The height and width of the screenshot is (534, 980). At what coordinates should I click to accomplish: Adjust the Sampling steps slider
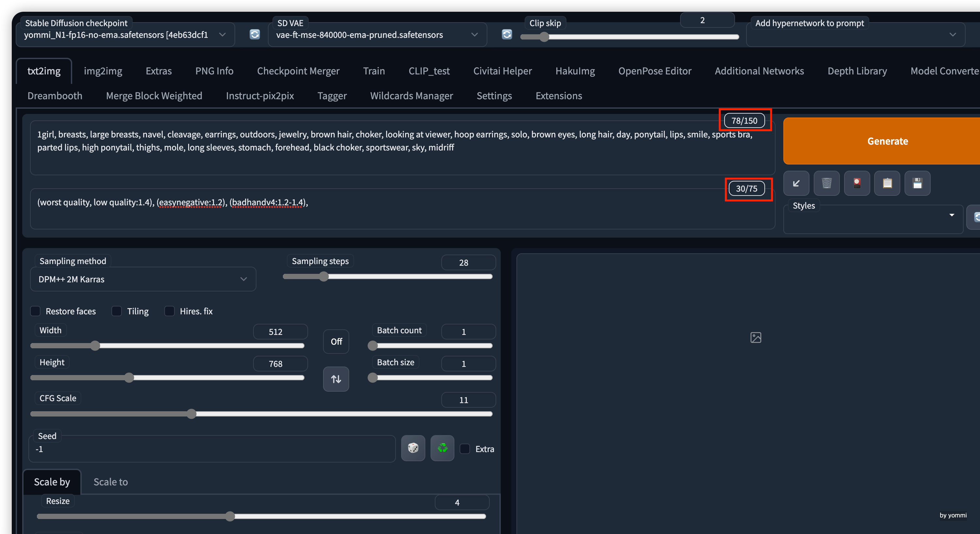click(x=388, y=277)
